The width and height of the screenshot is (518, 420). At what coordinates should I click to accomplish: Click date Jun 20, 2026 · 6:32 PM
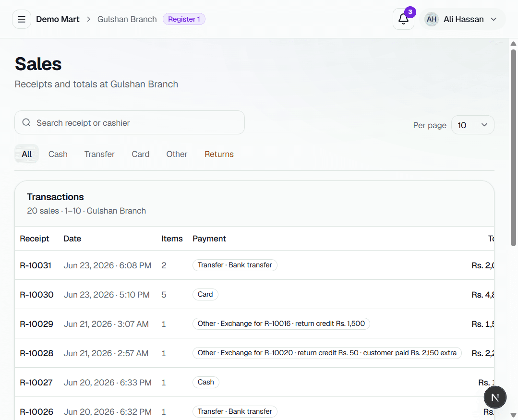[x=108, y=412]
